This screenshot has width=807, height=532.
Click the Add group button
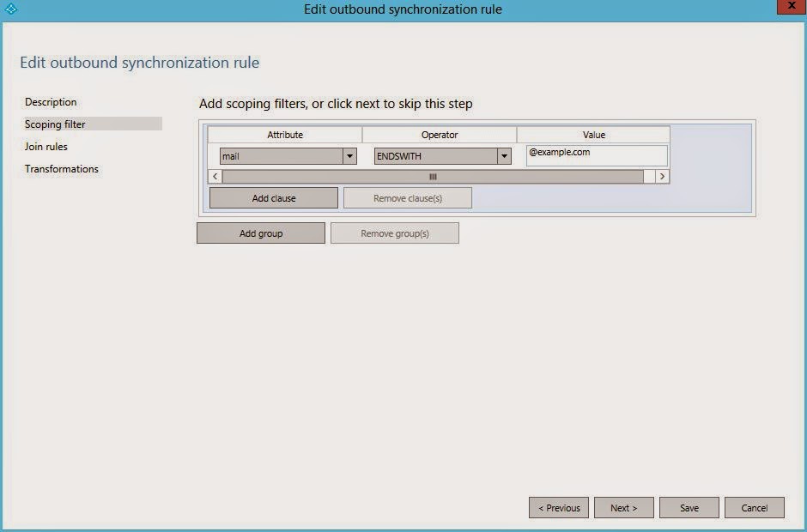[x=261, y=233]
